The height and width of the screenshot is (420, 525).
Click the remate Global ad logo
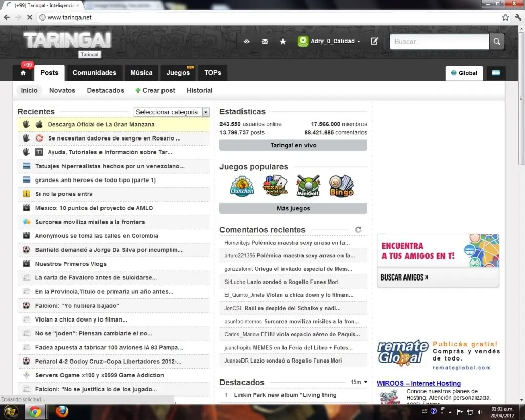(403, 353)
